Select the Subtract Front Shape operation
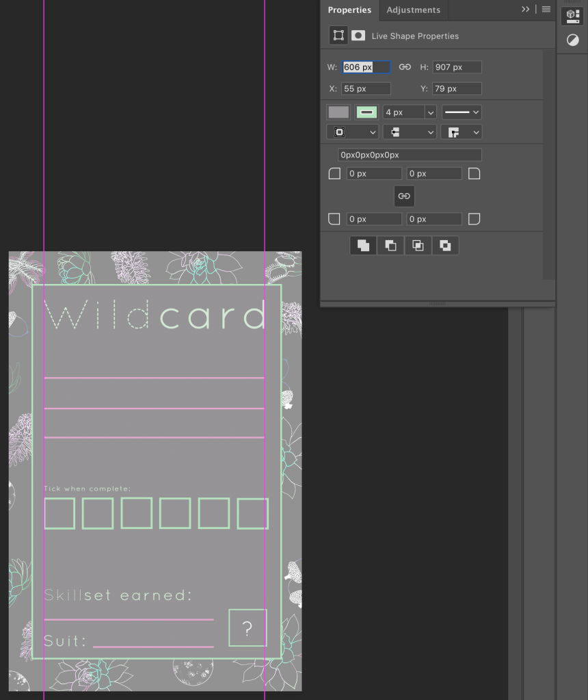588x700 pixels. (x=390, y=246)
